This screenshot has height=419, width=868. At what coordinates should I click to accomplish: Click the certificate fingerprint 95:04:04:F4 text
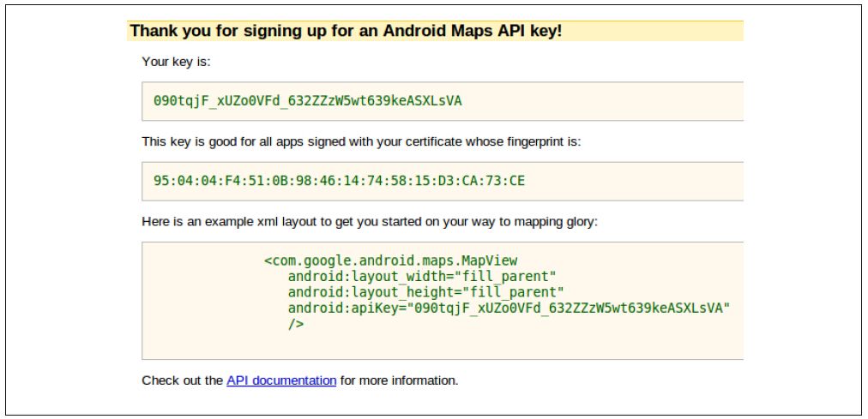click(x=339, y=181)
